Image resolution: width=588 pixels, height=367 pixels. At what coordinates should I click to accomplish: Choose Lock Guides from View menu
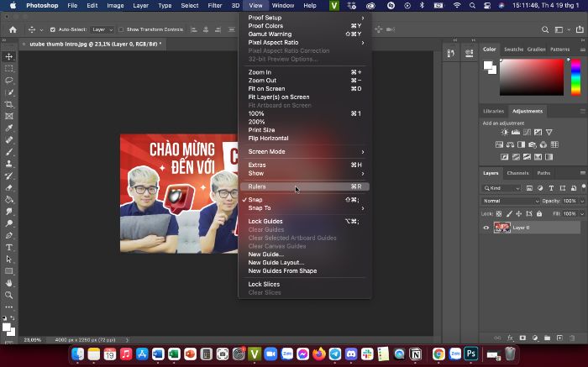(x=304, y=221)
